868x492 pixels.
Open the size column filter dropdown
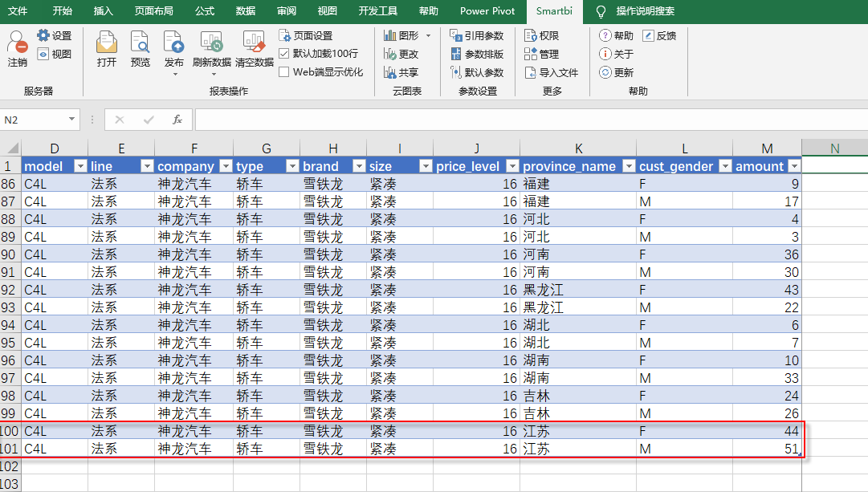pos(426,166)
